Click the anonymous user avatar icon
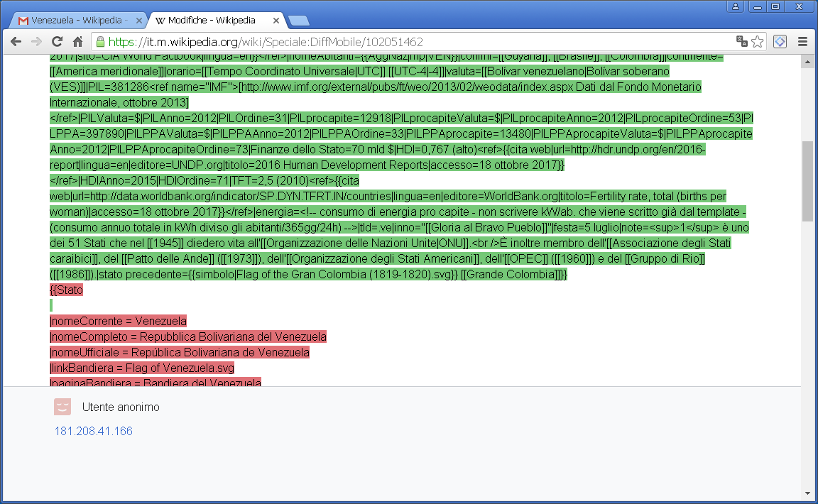This screenshot has height=504, width=818. [62, 407]
